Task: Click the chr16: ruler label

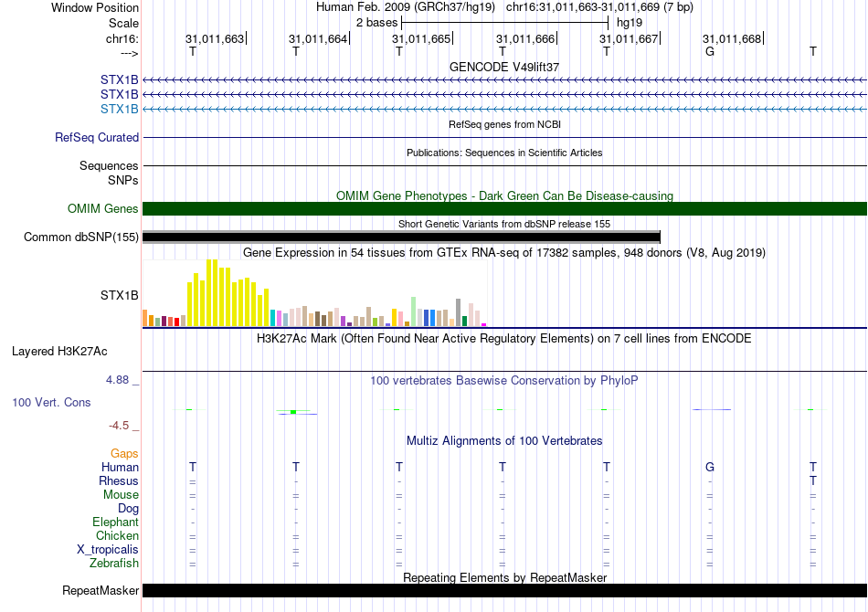Action: click(x=122, y=38)
